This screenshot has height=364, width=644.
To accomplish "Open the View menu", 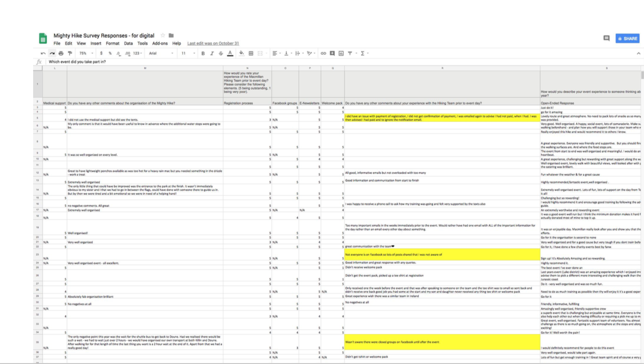I will click(81, 43).
